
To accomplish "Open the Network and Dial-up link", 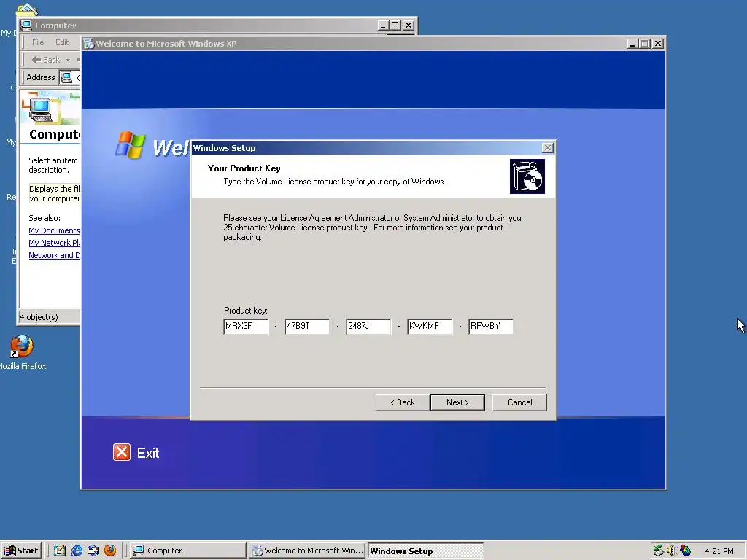I will [54, 255].
